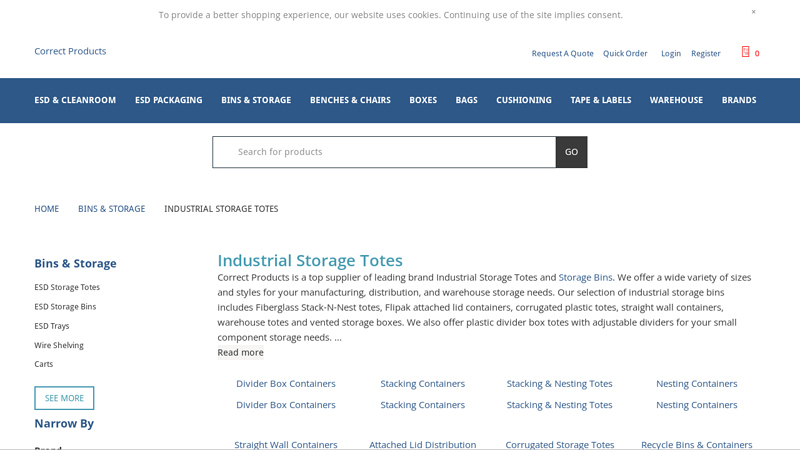Click the Correct Products logo
Viewport: 800px width, 450px height.
pos(70,51)
